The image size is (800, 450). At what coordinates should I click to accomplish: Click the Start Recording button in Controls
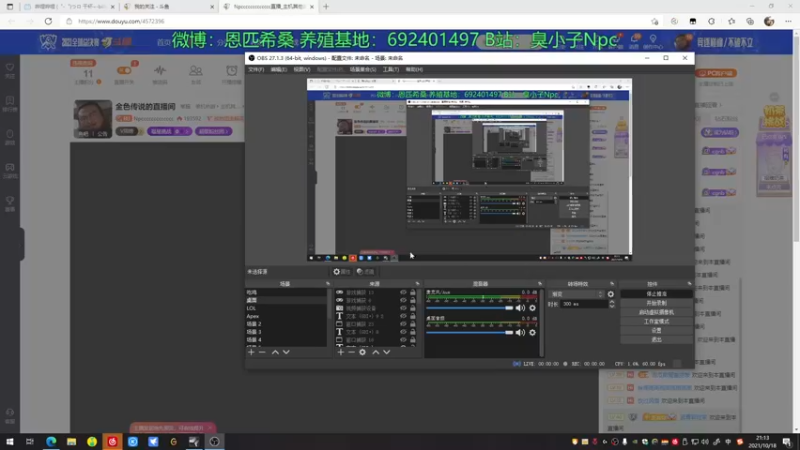click(x=656, y=303)
